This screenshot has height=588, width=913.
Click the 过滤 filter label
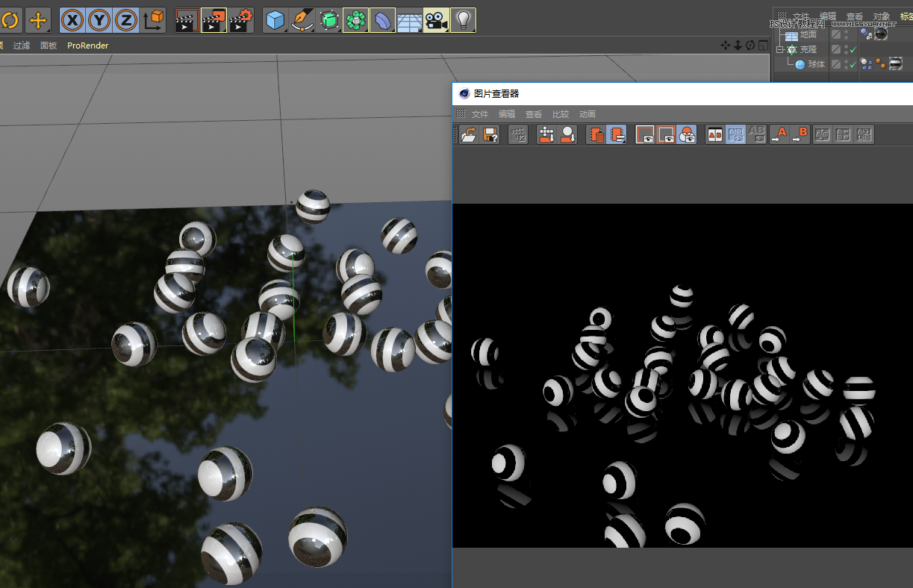tap(22, 46)
